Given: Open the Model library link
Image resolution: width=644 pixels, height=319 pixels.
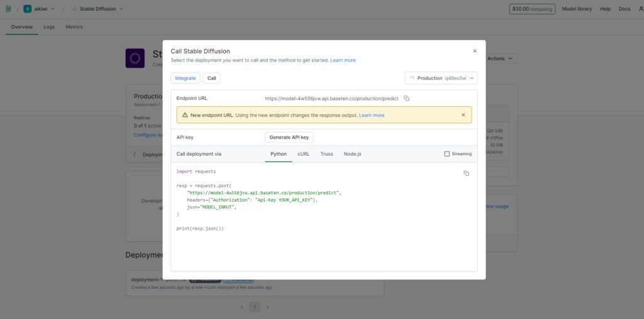Looking at the screenshot, I should (x=577, y=9).
